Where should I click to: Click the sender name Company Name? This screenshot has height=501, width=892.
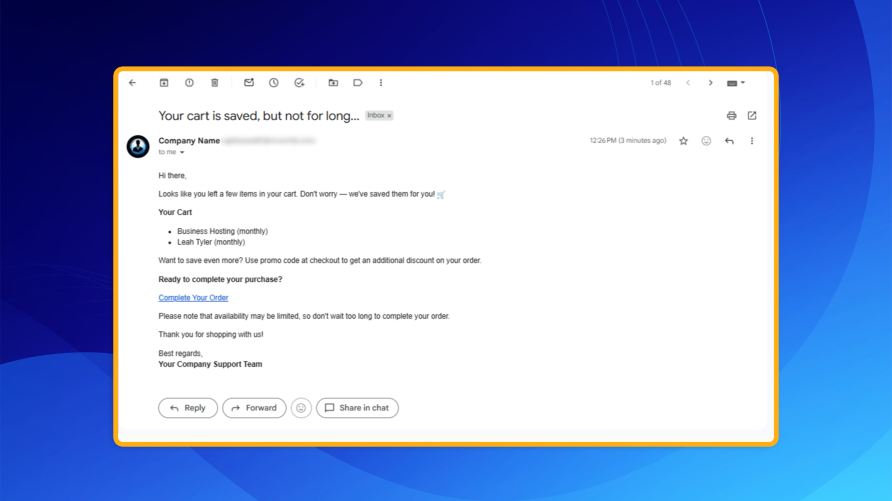(189, 140)
